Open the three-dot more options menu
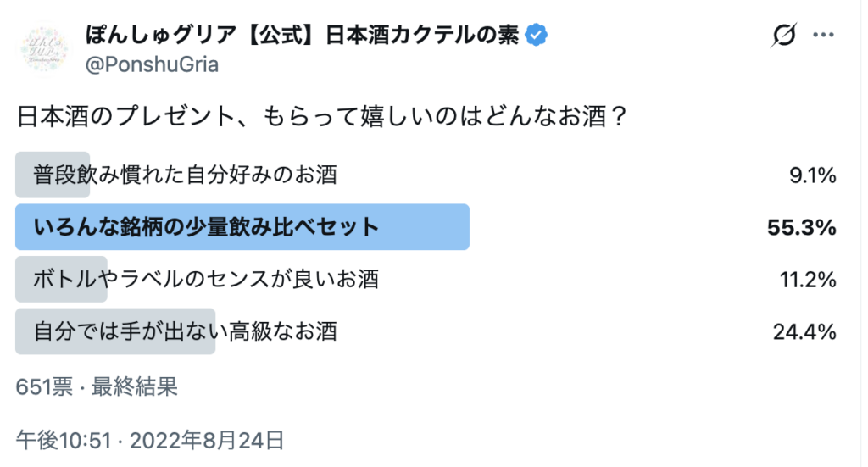 [824, 36]
